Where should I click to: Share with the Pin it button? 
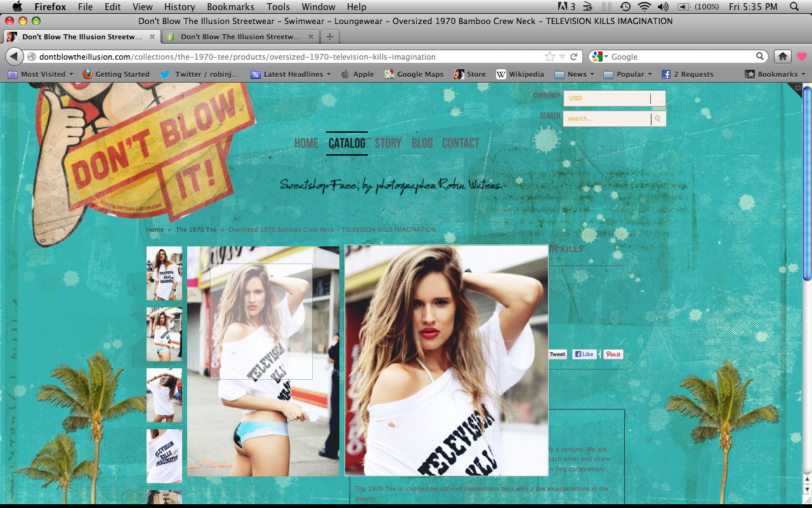point(613,354)
